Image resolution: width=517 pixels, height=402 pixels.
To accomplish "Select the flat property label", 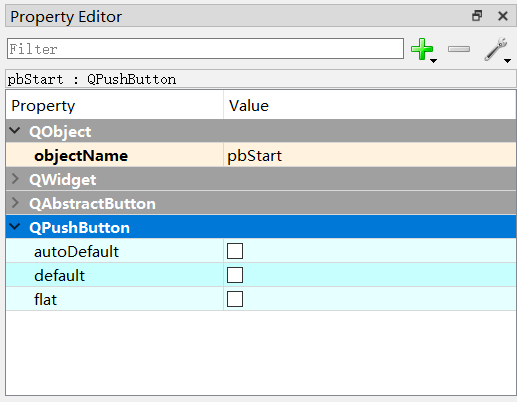I will pyautogui.click(x=45, y=299).
